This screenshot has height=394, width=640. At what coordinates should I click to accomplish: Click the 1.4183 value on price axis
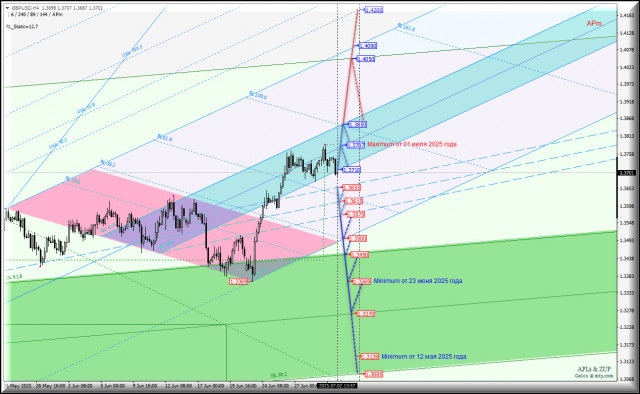click(x=627, y=15)
